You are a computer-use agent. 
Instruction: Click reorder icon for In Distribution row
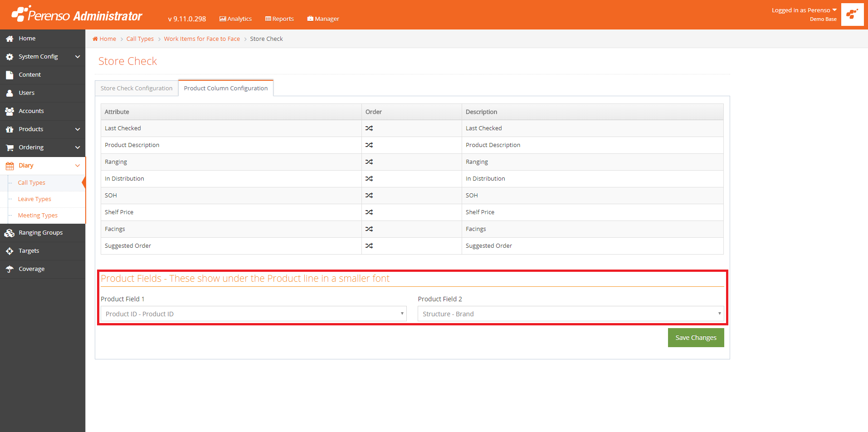pyautogui.click(x=369, y=179)
